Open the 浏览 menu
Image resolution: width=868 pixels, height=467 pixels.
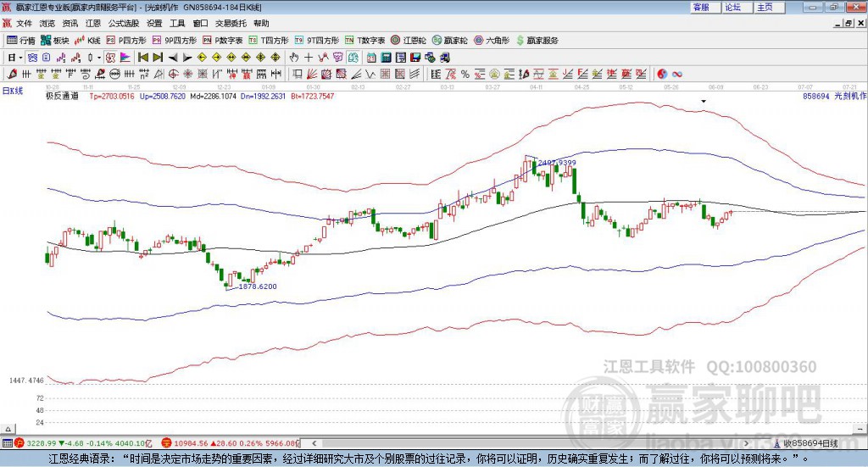(x=47, y=23)
